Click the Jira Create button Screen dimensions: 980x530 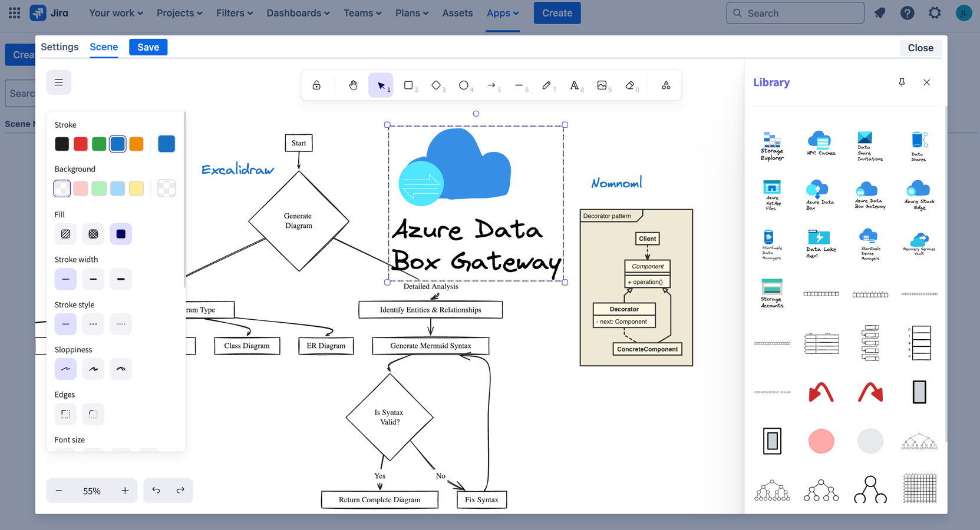point(557,13)
